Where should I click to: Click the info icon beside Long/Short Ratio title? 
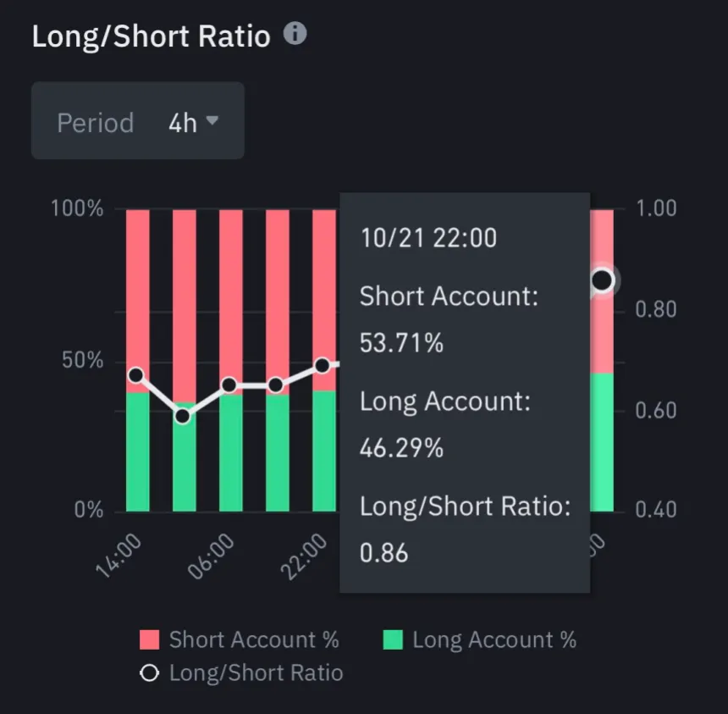point(294,35)
